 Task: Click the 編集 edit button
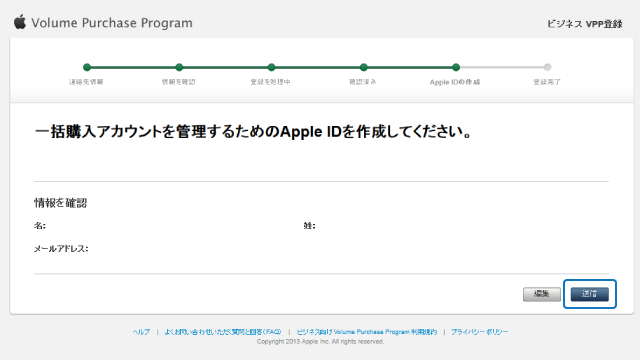(542, 294)
